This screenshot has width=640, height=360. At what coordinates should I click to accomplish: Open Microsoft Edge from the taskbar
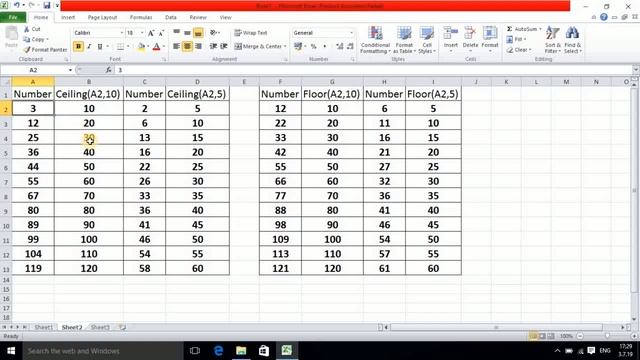pos(218,351)
